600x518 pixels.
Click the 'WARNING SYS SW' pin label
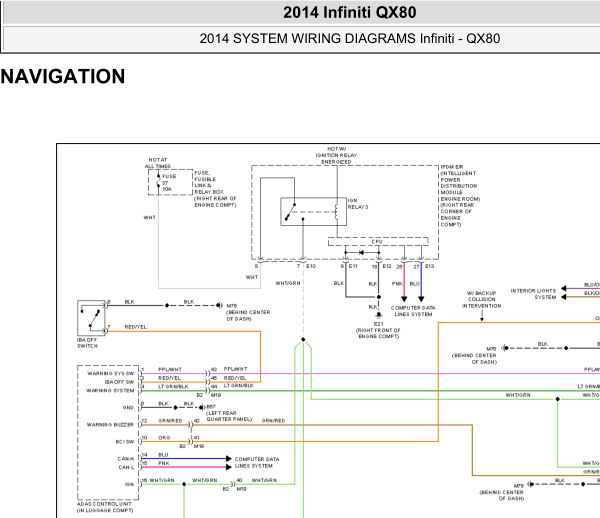click(111, 373)
